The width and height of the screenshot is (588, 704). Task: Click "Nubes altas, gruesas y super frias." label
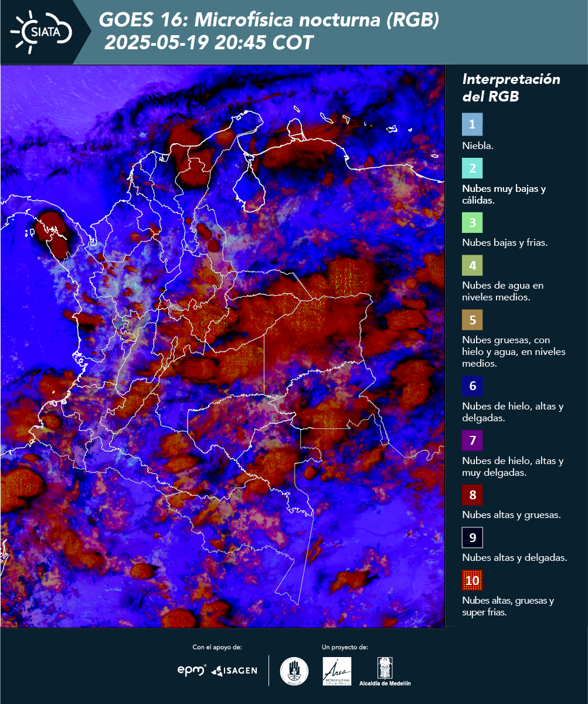click(x=508, y=607)
